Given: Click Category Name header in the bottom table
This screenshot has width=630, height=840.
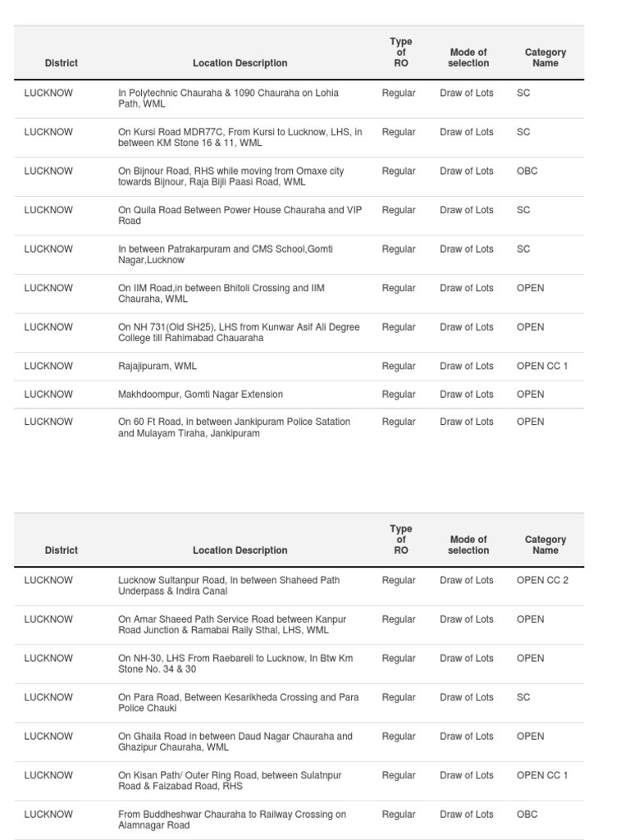Looking at the screenshot, I should click(545, 545).
